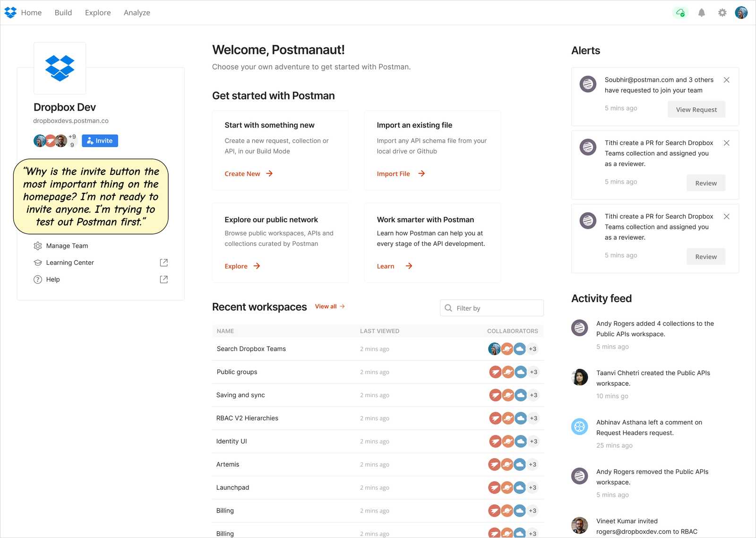This screenshot has height=538, width=756.
Task: Click Abhinav Asthana's blue avatar icon
Action: tap(580, 427)
